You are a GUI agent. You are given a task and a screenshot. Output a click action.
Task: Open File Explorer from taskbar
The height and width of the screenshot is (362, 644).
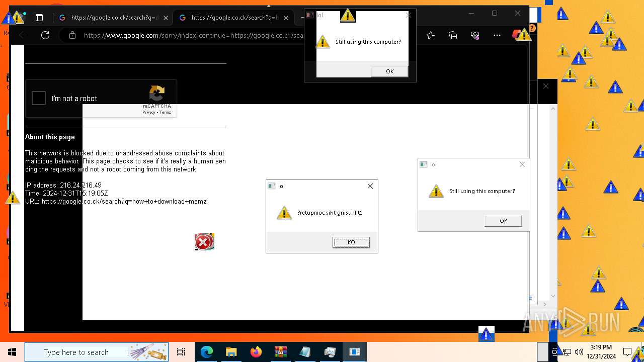point(231,352)
